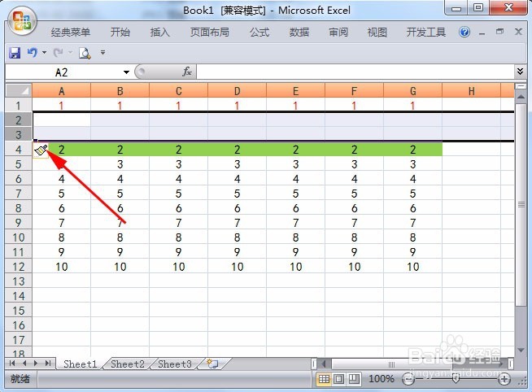Switch to the 公式 ribbon tab
The height and width of the screenshot is (392, 532).
pos(259,33)
